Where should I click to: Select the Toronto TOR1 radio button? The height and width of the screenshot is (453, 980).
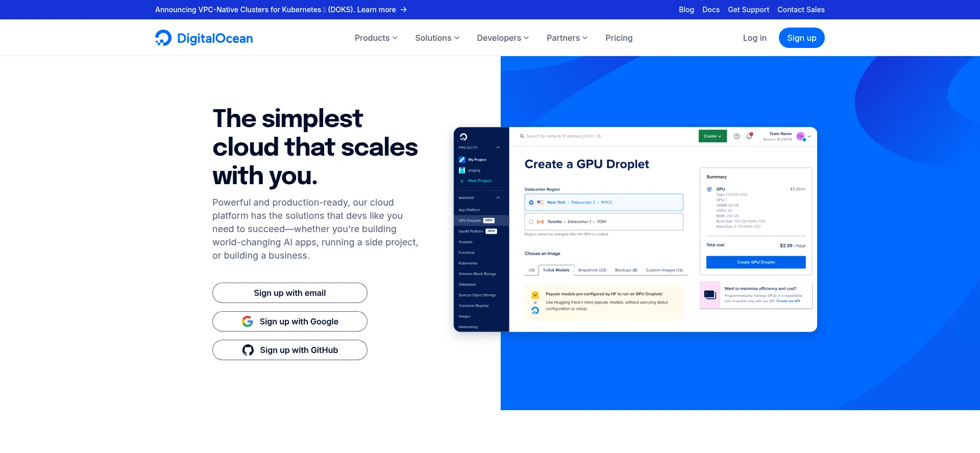[531, 222]
